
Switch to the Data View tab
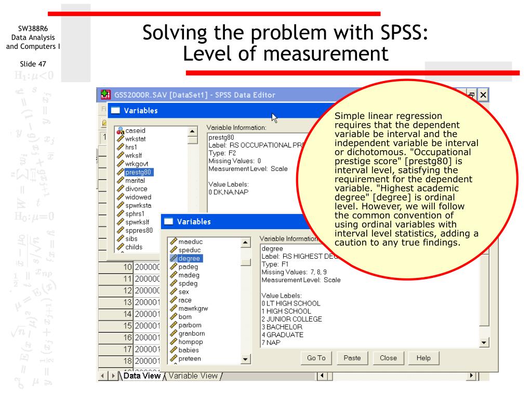[x=141, y=376]
